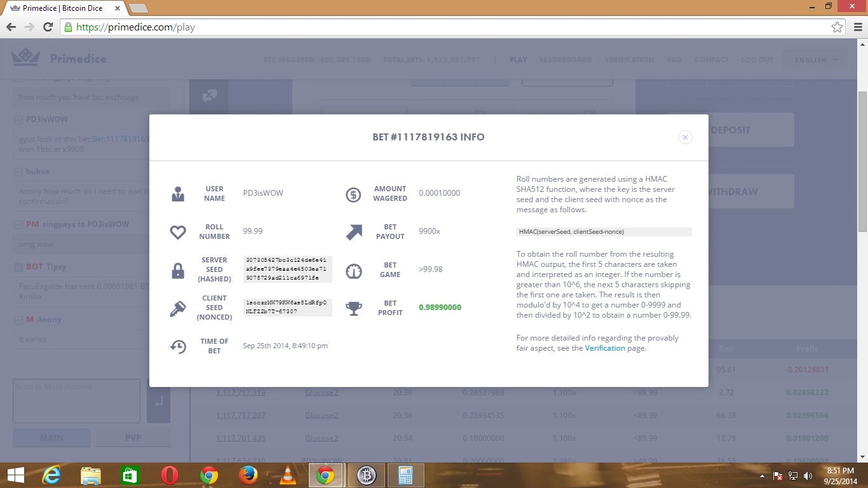Toggle the checkbox beside bukva chat message
This screenshot has height=488, width=868.
tap(18, 172)
